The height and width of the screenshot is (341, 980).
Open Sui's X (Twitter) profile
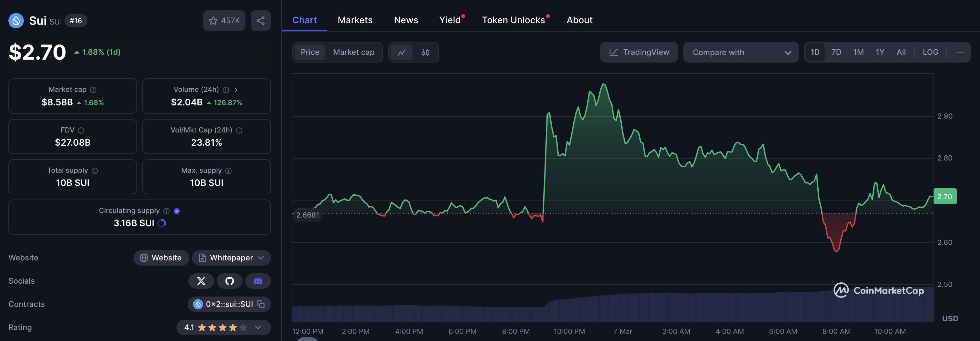(x=201, y=281)
